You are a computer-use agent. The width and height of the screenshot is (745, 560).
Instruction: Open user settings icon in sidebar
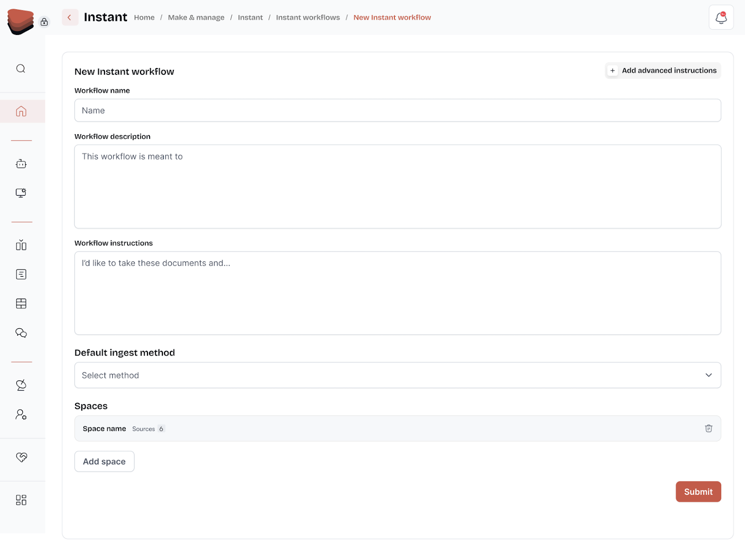20,414
